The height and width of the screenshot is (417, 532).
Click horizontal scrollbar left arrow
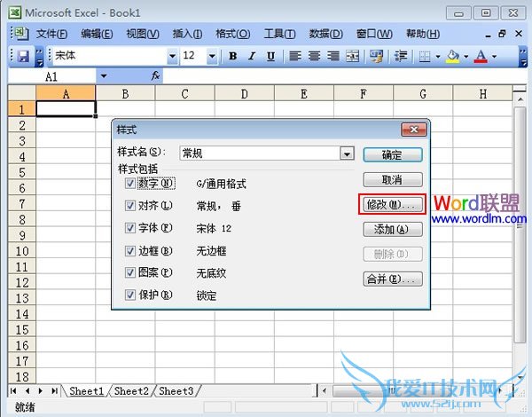pyautogui.click(x=325, y=391)
